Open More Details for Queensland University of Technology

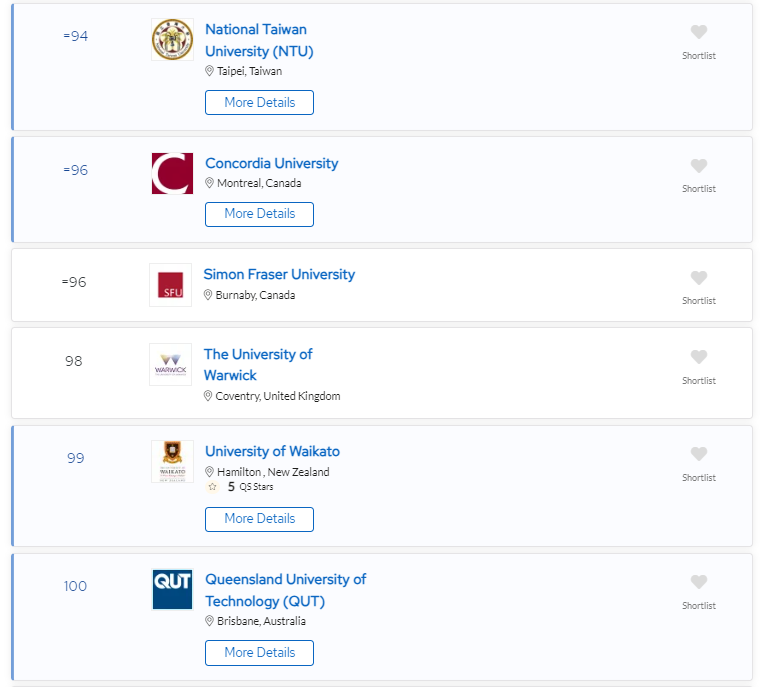pyautogui.click(x=259, y=652)
